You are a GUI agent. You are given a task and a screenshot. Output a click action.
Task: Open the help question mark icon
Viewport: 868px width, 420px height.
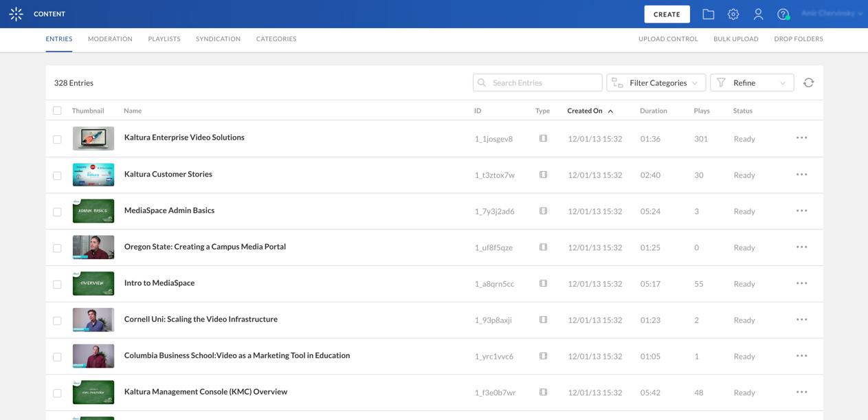click(783, 14)
